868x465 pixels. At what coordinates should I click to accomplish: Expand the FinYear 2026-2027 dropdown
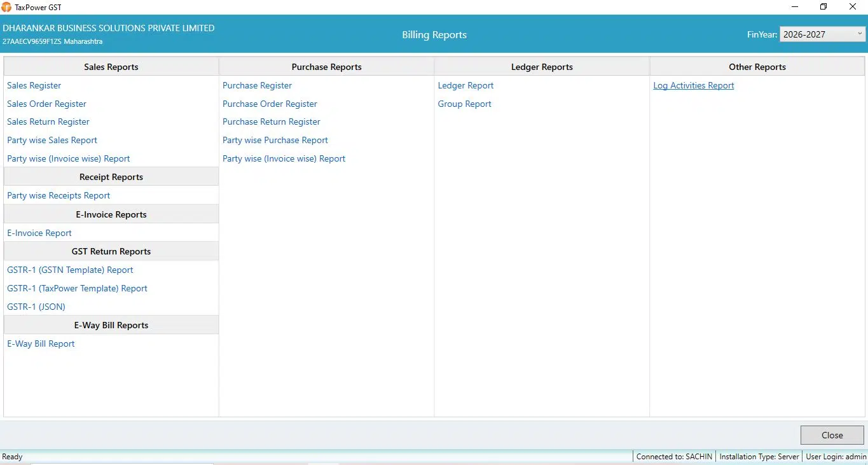(x=822, y=34)
